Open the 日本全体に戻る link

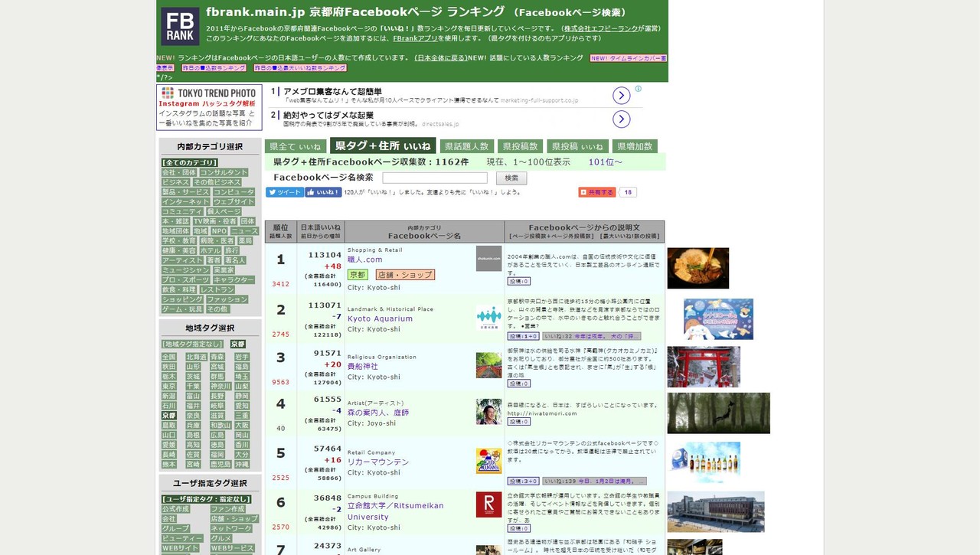(439, 58)
